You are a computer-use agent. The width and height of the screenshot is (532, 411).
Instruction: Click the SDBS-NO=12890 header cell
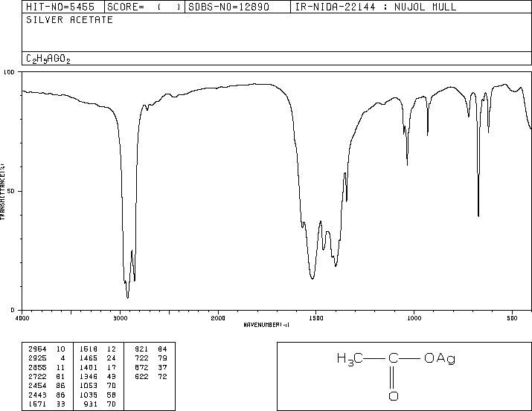pos(237,7)
